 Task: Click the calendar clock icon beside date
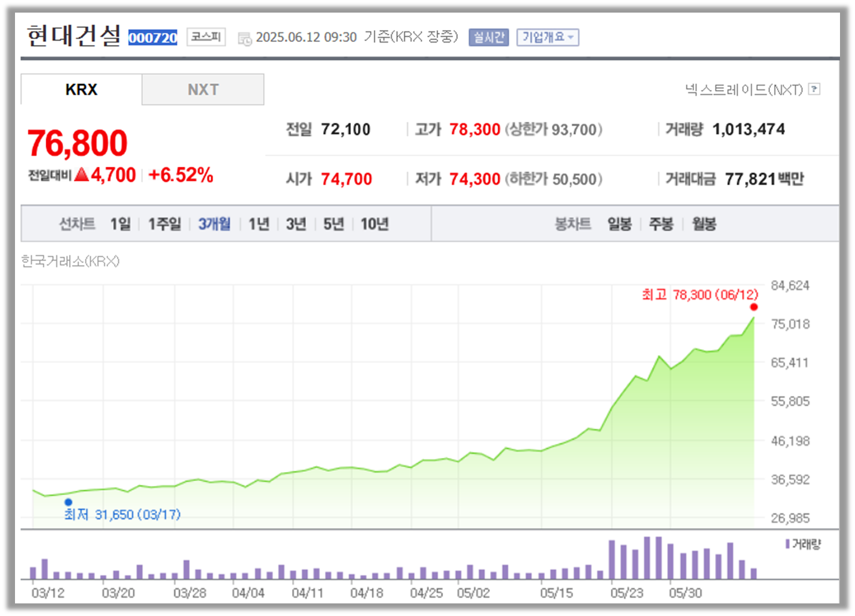[245, 39]
